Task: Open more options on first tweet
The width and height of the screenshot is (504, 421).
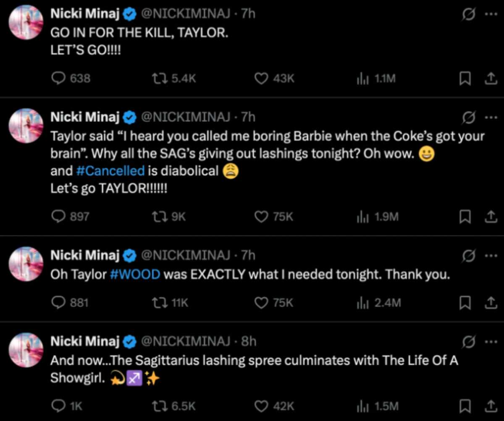Action: pyautogui.click(x=489, y=14)
